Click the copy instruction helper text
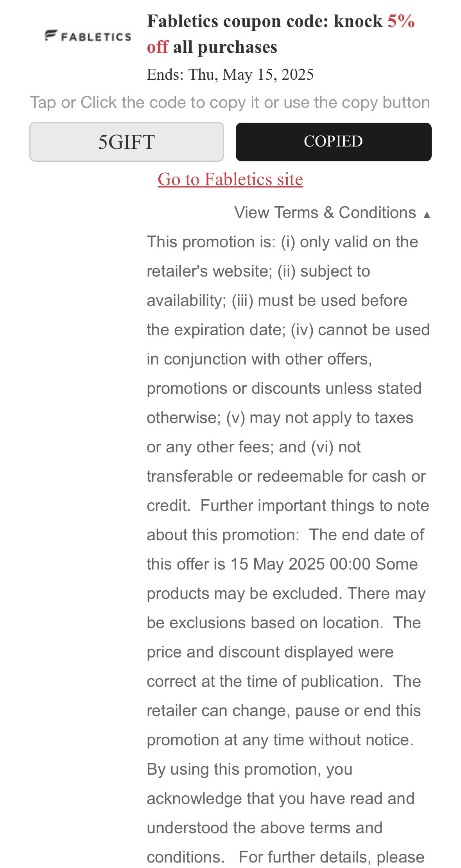 pos(230,102)
